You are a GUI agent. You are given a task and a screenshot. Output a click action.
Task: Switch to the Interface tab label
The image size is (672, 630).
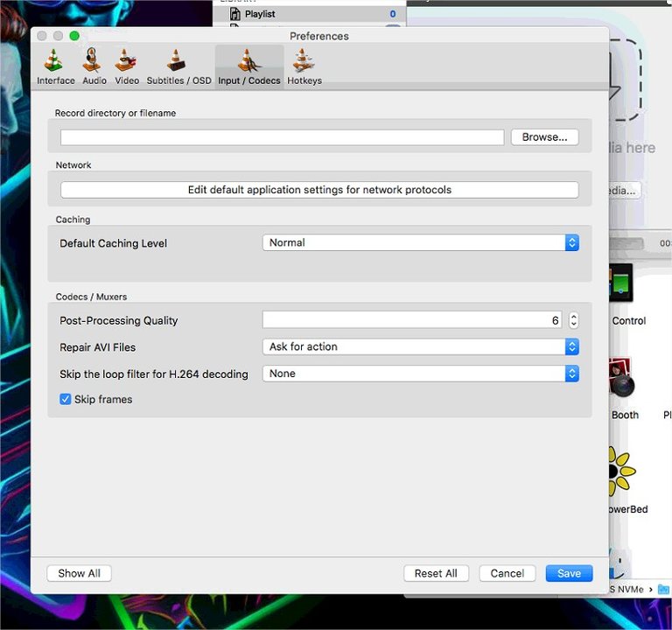(56, 80)
